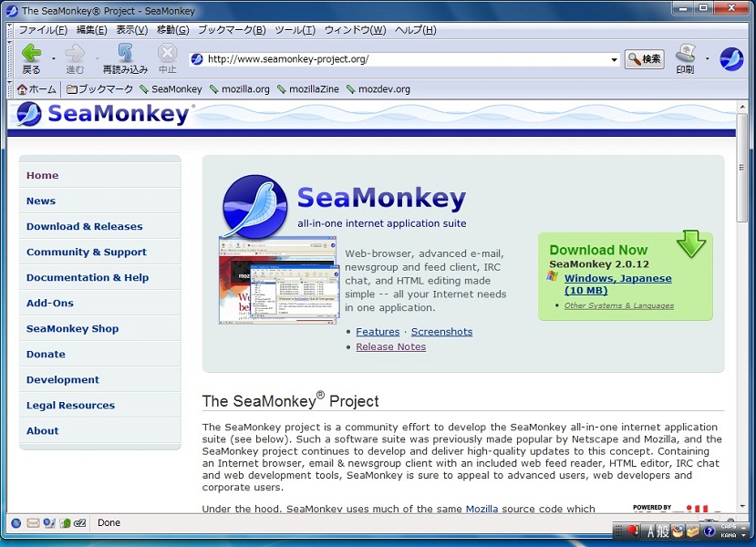Open the ヘルプ(H) menu
The width and height of the screenshot is (756, 547).
pos(415,30)
